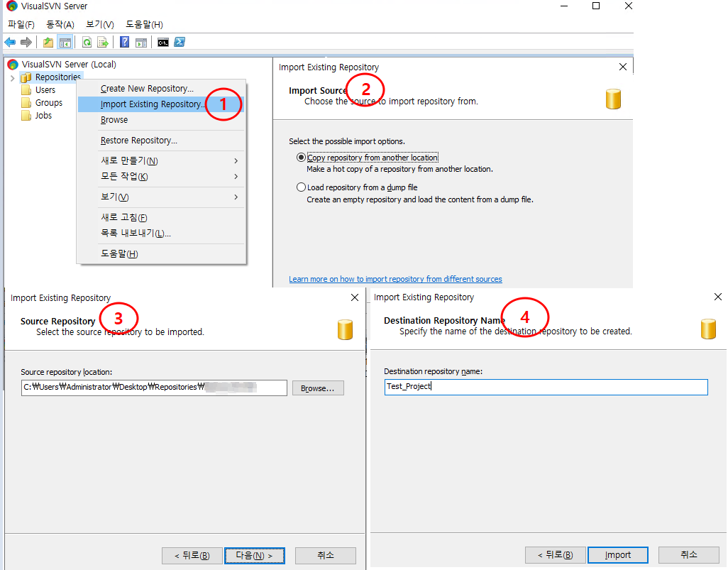Close the Source Repository dialog

(x=355, y=297)
